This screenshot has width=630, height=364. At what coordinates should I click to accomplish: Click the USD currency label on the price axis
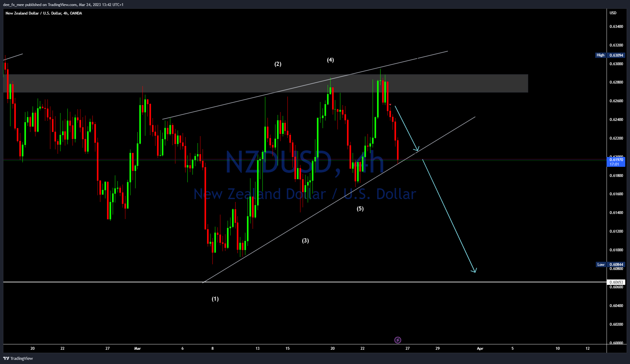(x=613, y=13)
